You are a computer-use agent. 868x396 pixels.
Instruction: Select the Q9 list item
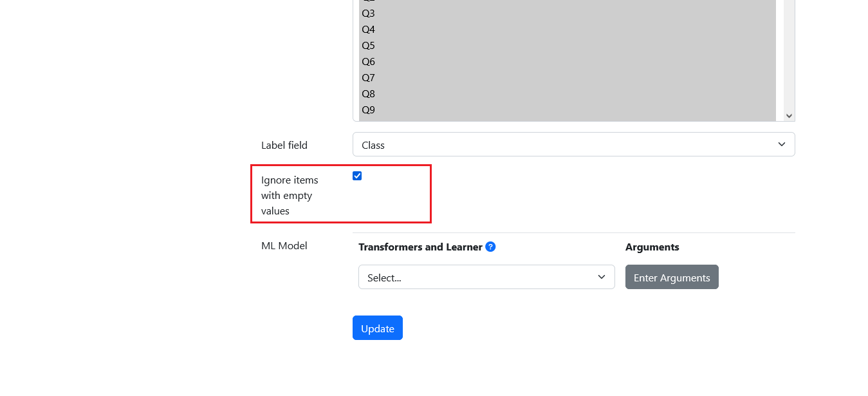568,110
